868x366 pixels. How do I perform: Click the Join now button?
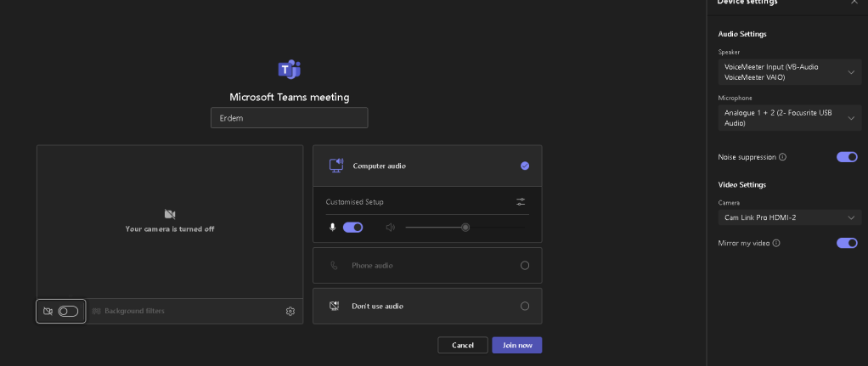pyautogui.click(x=517, y=346)
